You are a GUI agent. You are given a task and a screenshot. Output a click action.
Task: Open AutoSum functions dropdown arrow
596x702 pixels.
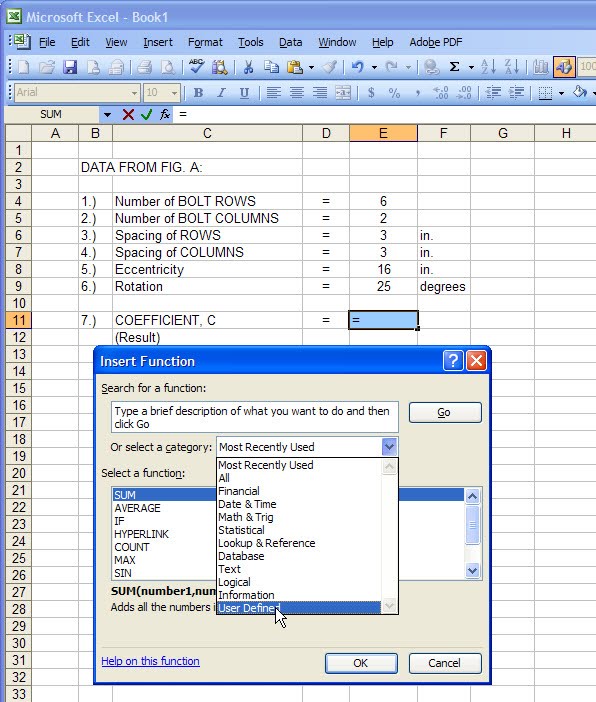471,68
